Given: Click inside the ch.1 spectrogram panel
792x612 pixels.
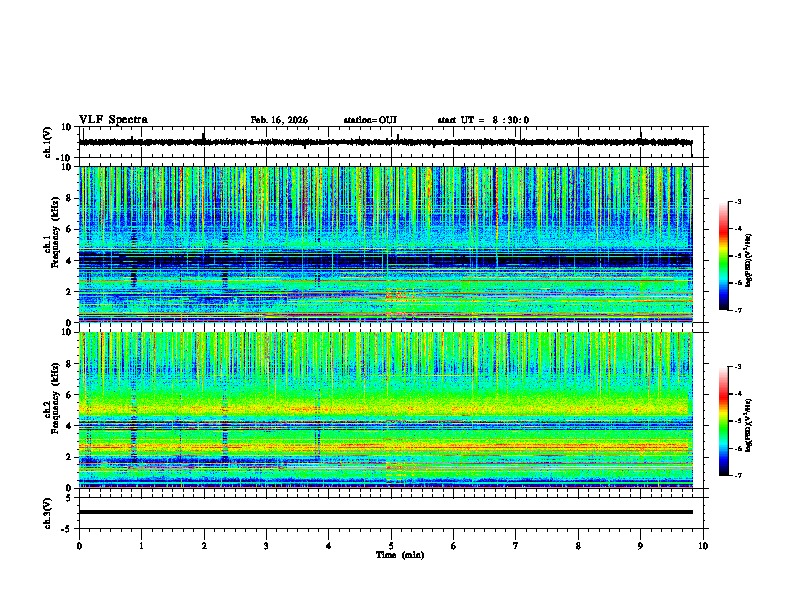Looking at the screenshot, I should point(386,244).
